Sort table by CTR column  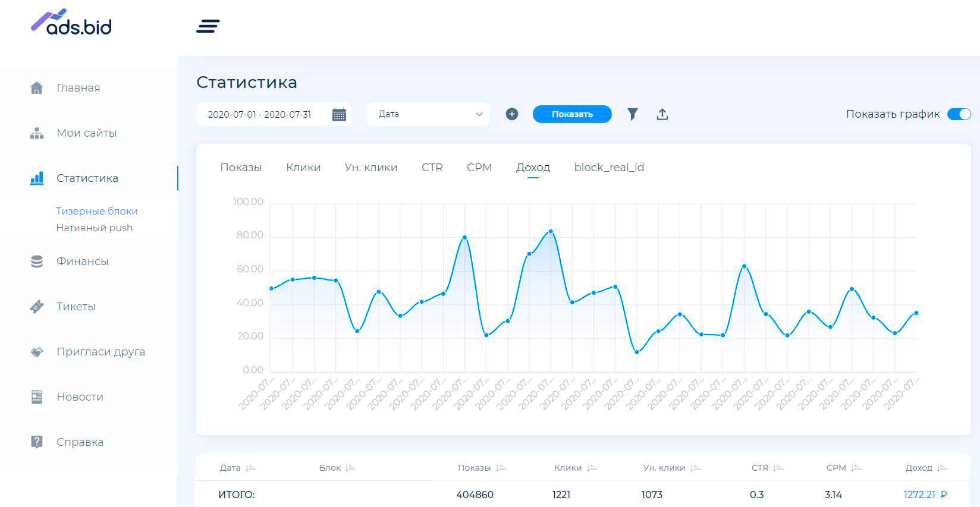[778, 468]
